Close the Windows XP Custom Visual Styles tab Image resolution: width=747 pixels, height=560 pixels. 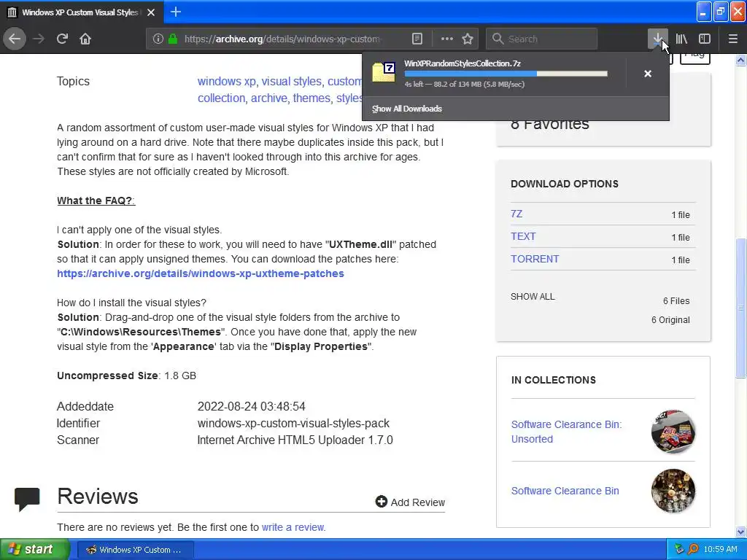[151, 12]
